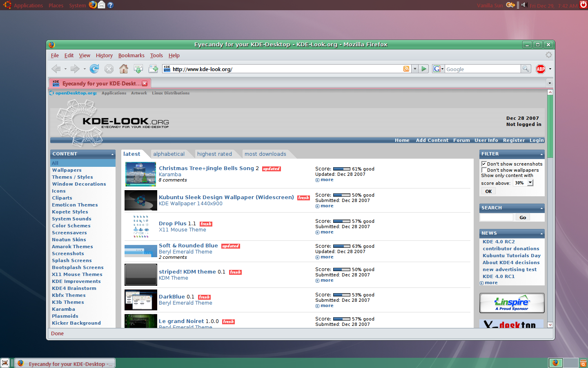Click the search magnifier icon
Image resolution: width=588 pixels, height=368 pixels.
[526, 69]
